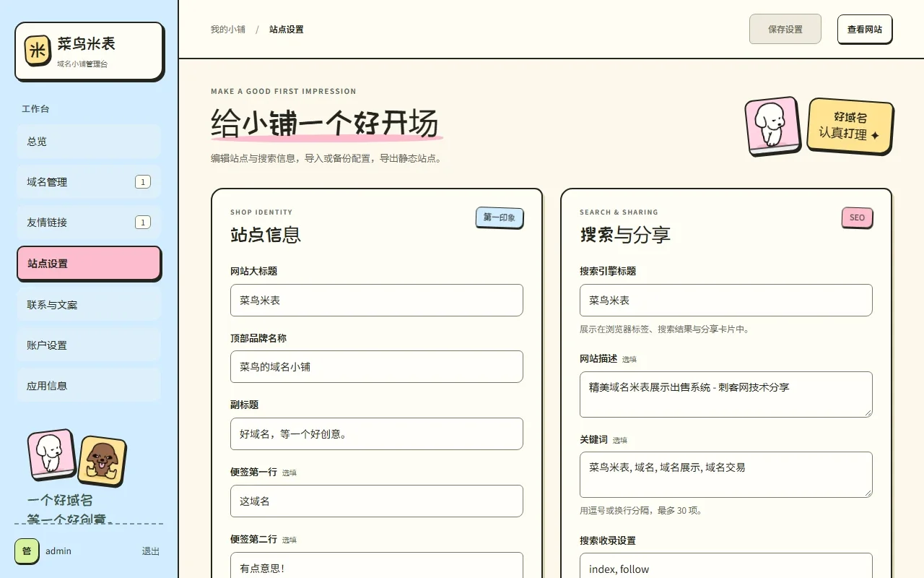Open 联系与文案 section
Image resolution: width=924 pixels, height=578 pixels.
(x=89, y=305)
